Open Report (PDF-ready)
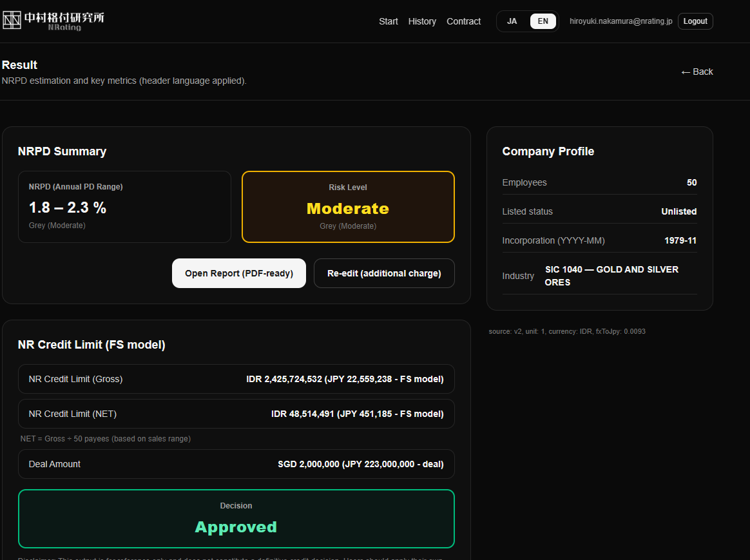750x560 pixels. point(238,273)
